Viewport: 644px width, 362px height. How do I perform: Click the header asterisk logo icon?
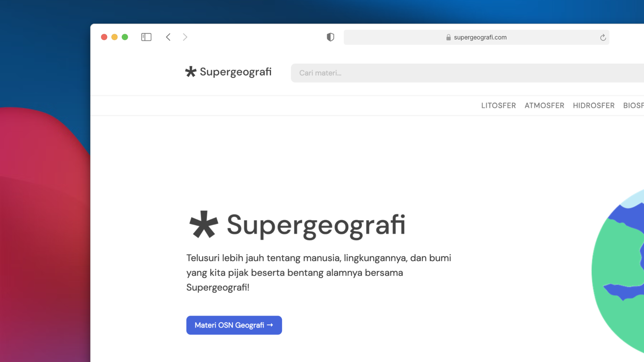pos(191,72)
